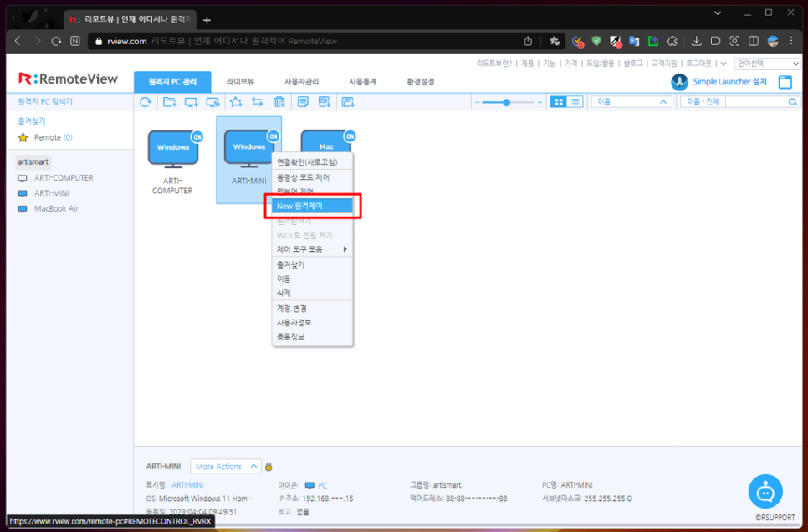Click the browser back arrow
Image resolution: width=808 pixels, height=532 pixels.
[18, 41]
